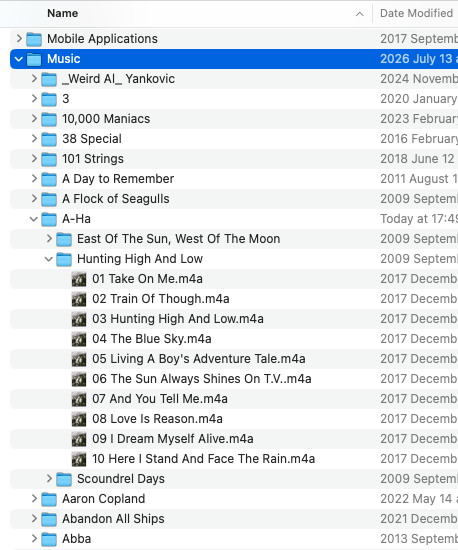Collapse the Hunting High And Low chevron
Screen dimensions: 458x550
[x=49, y=259]
